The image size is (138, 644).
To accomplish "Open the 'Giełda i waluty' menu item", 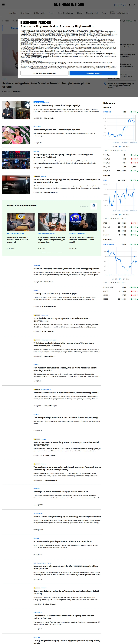I will click(39, 13).
